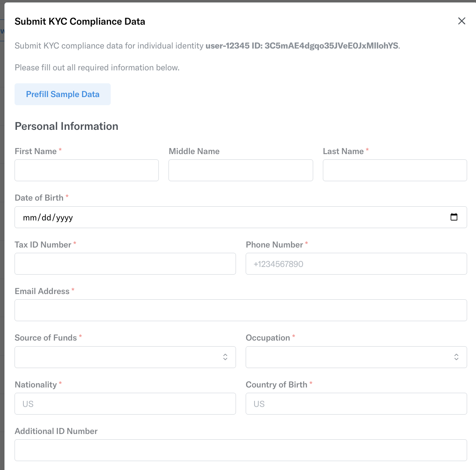Click the Personal Information section heading

coord(67,126)
